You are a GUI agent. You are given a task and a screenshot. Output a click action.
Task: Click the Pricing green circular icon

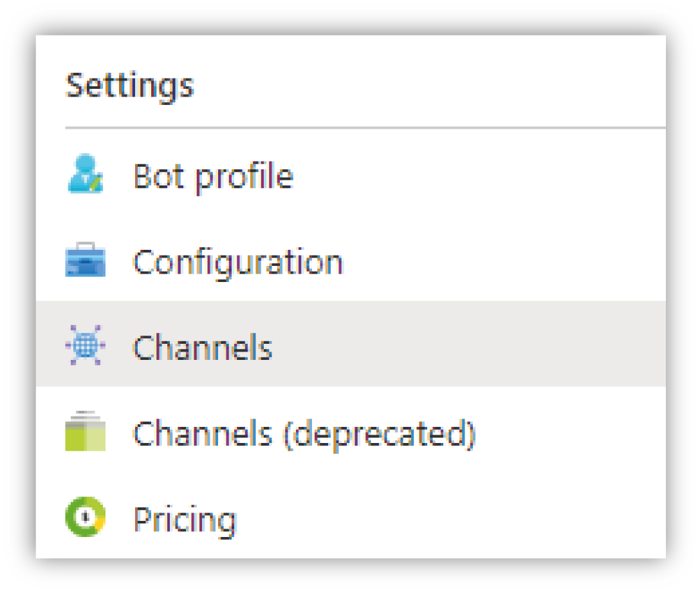(x=86, y=516)
